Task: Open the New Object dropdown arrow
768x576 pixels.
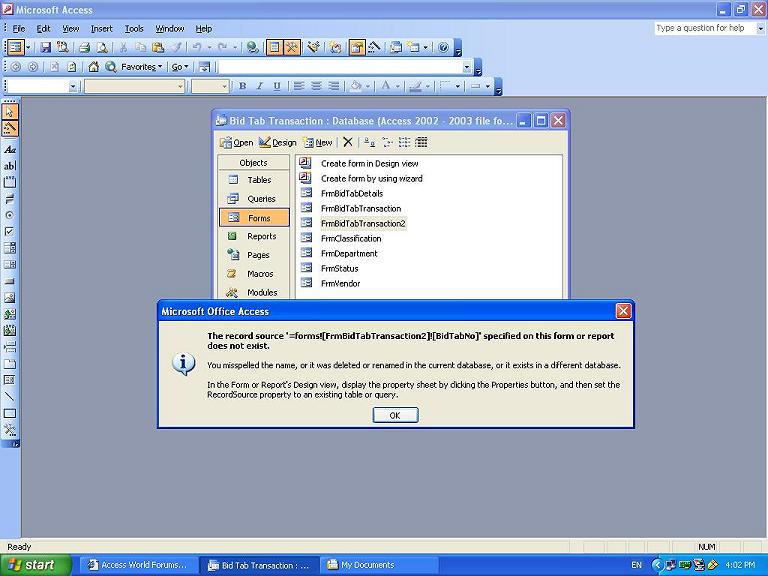Action: 425,48
